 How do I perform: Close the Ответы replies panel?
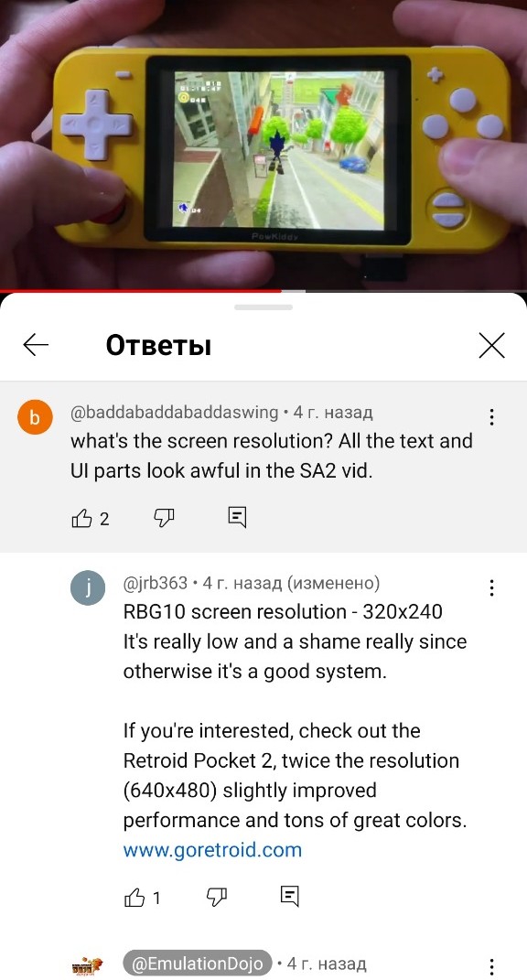tap(491, 345)
